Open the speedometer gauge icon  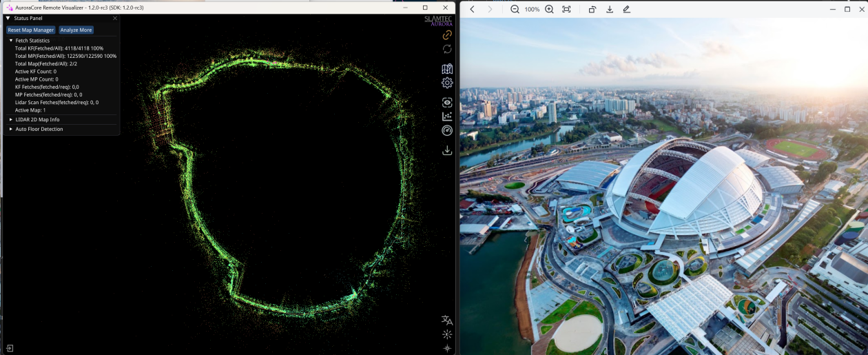(447, 131)
